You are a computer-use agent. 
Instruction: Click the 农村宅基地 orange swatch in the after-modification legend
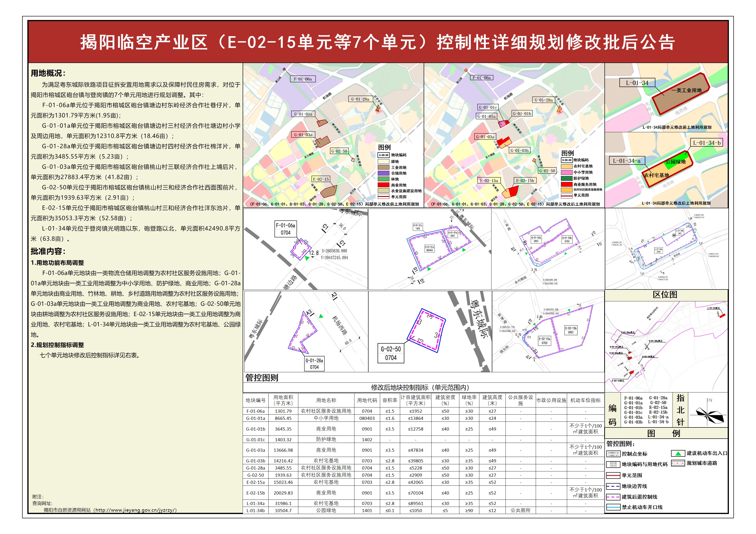[x=567, y=166]
